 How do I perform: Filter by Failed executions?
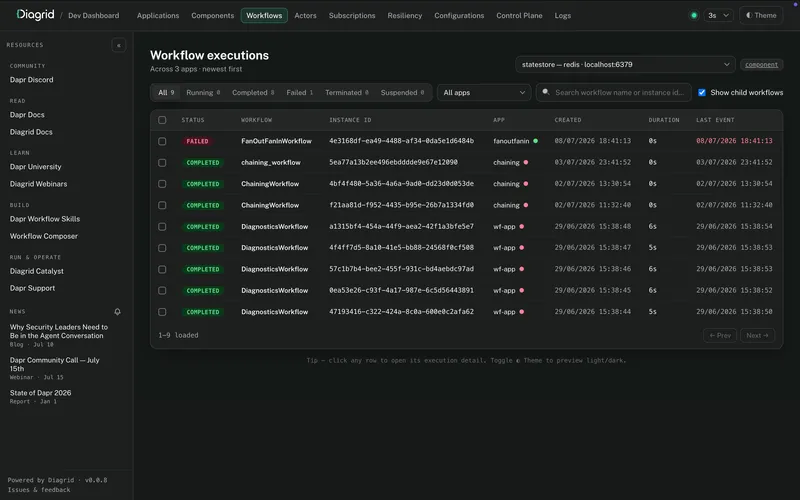point(299,92)
